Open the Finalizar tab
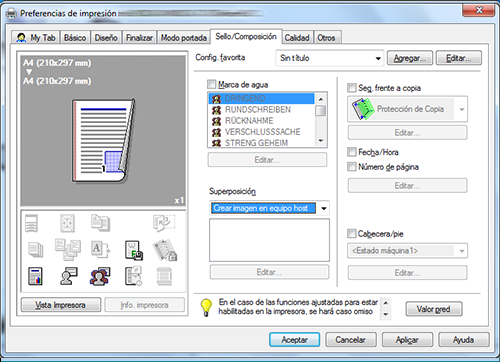The width and height of the screenshot is (500, 362). 139,37
